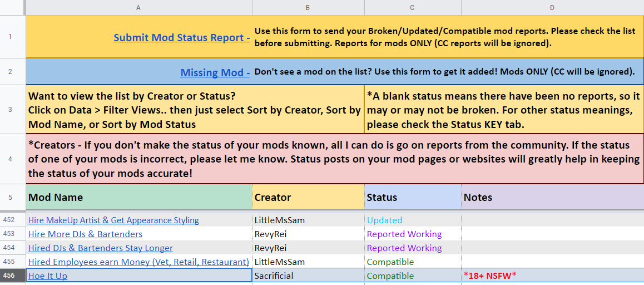
Task: Select the empty Notes cell in row 452
Action: pos(552,220)
